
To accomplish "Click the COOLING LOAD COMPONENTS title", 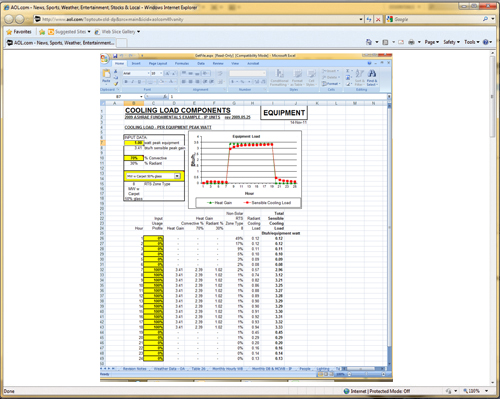I will pos(178,110).
